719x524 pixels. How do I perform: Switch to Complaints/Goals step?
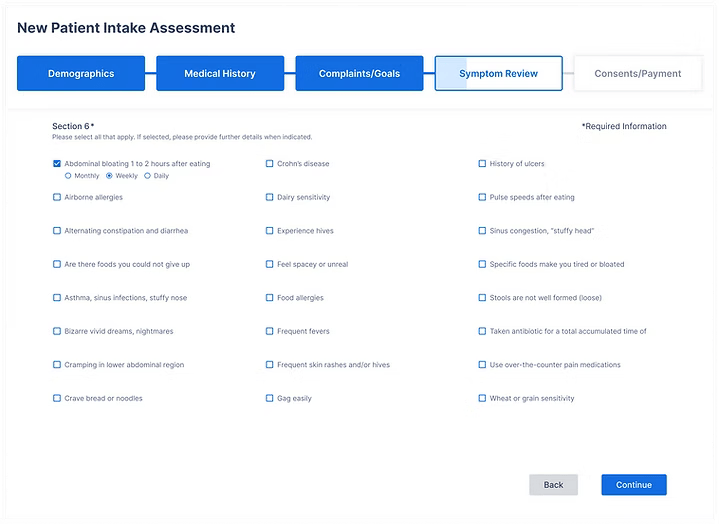[359, 74]
